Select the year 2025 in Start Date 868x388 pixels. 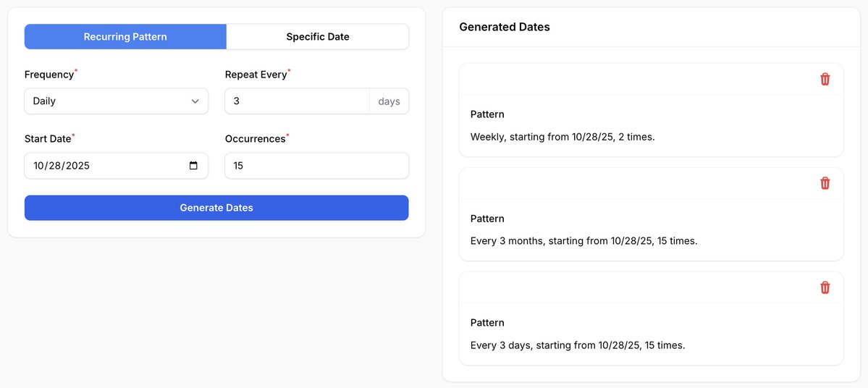(x=77, y=166)
